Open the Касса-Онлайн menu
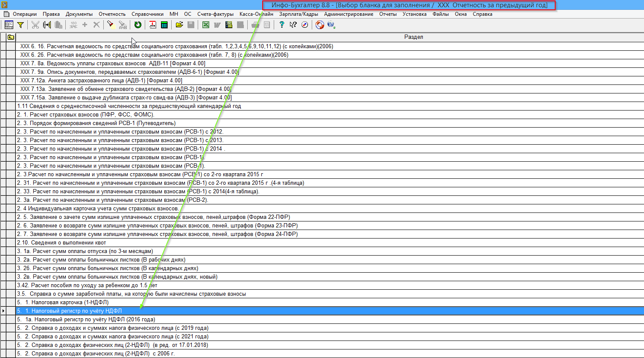This screenshot has width=644, height=358. pyautogui.click(x=256, y=14)
